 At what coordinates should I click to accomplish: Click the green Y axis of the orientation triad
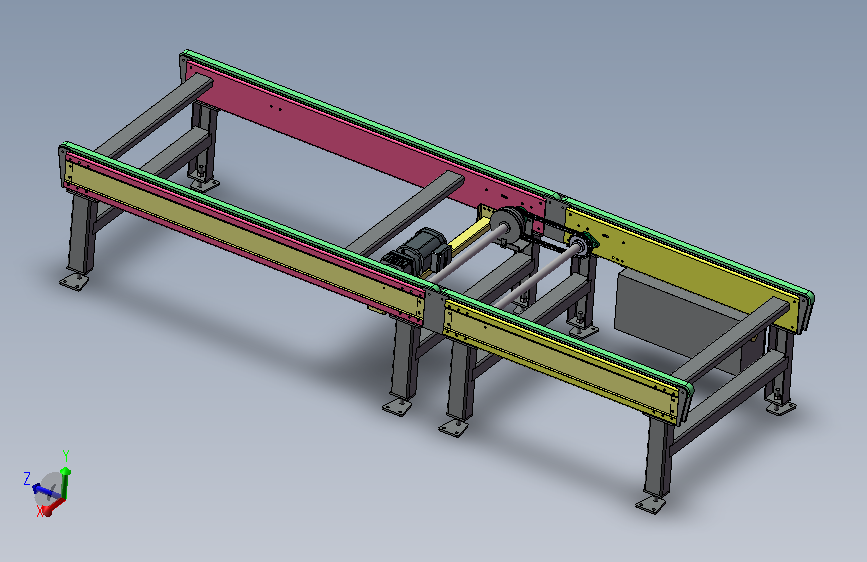pyautogui.click(x=65, y=483)
